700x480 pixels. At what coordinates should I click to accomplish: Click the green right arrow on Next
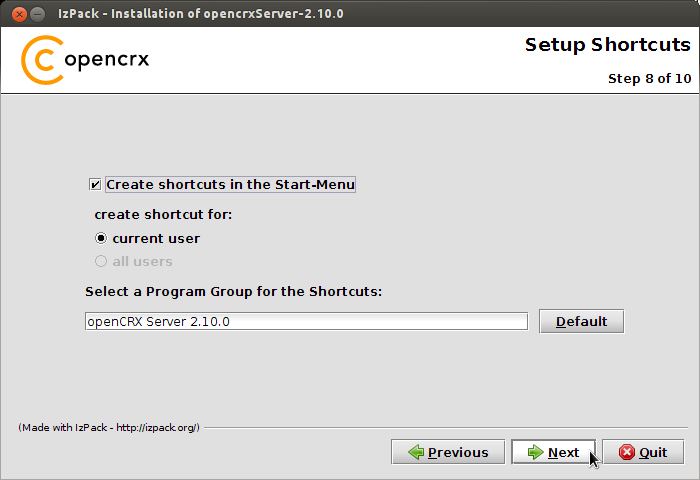click(x=535, y=452)
